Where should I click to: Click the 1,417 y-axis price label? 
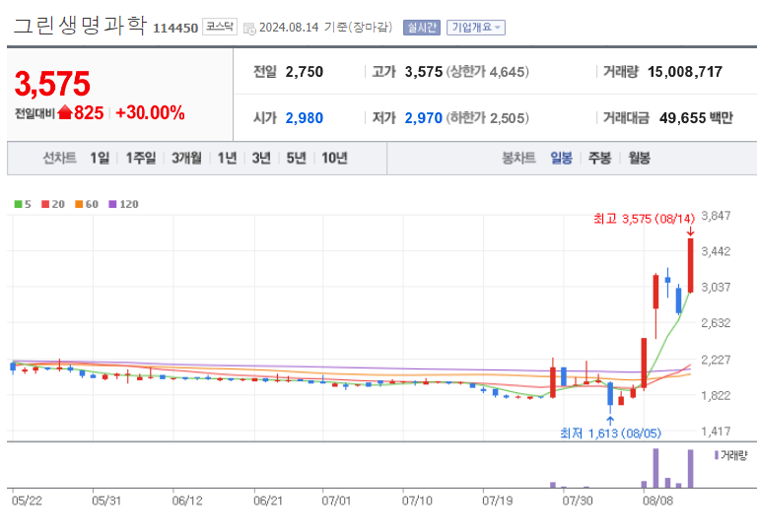coord(716,432)
